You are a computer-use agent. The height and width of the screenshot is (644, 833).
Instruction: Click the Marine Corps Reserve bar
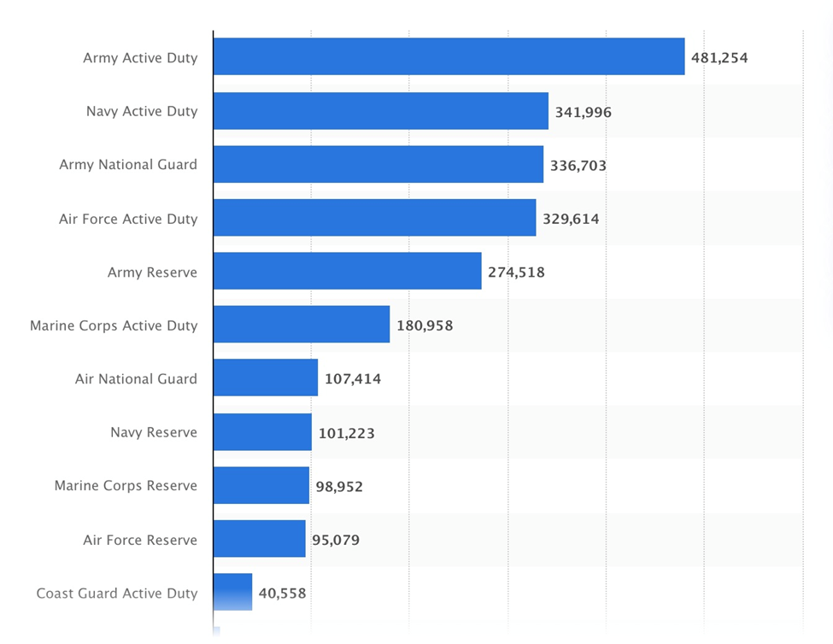tap(261, 485)
